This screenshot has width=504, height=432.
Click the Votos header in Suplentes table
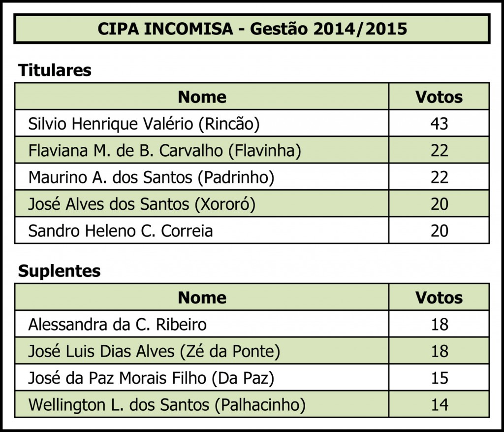tap(439, 298)
